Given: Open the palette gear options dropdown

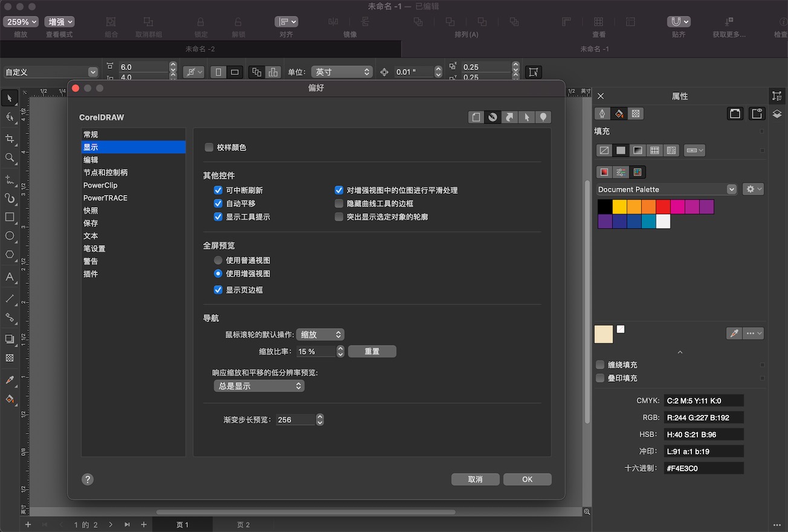Looking at the screenshot, I should tap(753, 189).
